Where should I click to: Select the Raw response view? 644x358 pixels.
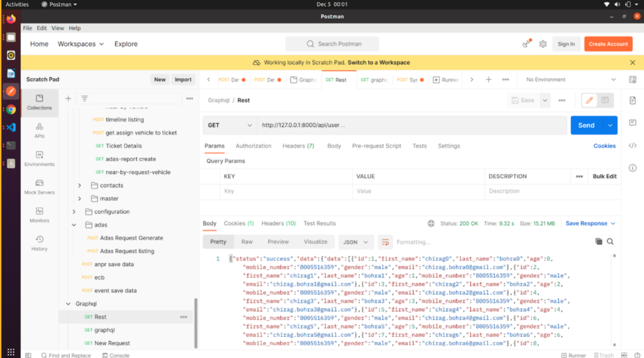(247, 242)
